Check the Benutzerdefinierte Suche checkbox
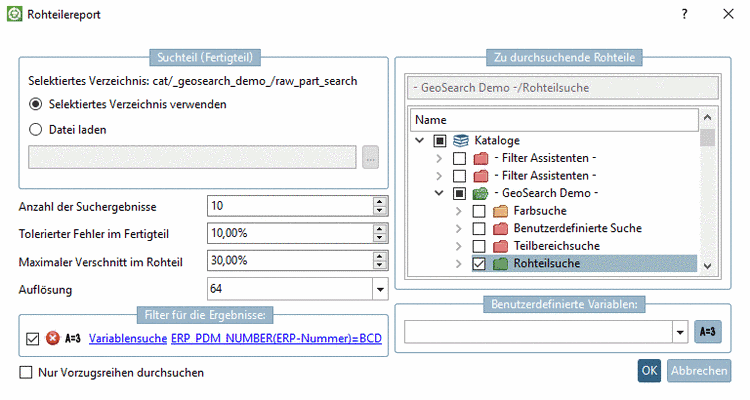 coord(479,229)
